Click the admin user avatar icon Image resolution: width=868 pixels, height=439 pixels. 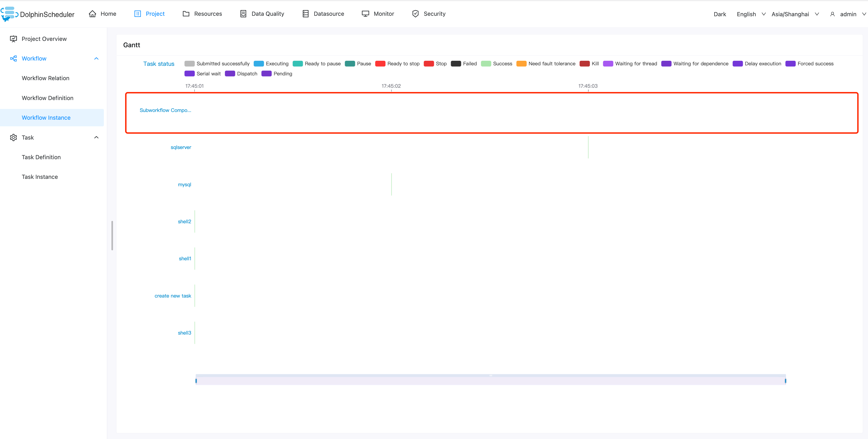(832, 14)
